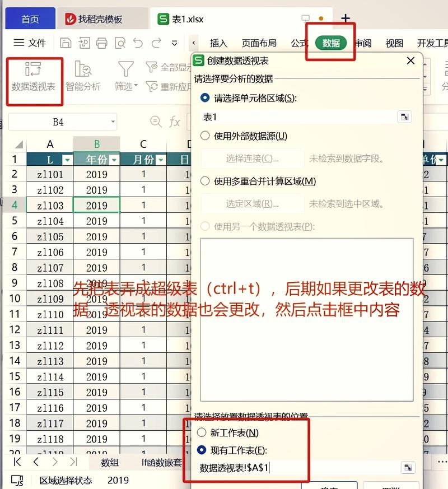Click range selector icon for 表1 field
The height and width of the screenshot is (489, 448).
tap(405, 117)
